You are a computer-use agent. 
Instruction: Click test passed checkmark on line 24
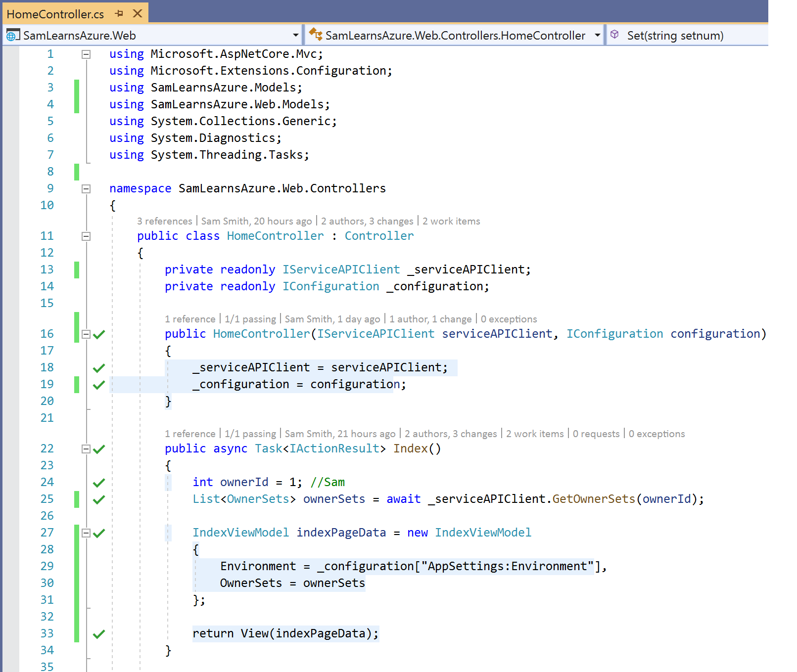99,483
